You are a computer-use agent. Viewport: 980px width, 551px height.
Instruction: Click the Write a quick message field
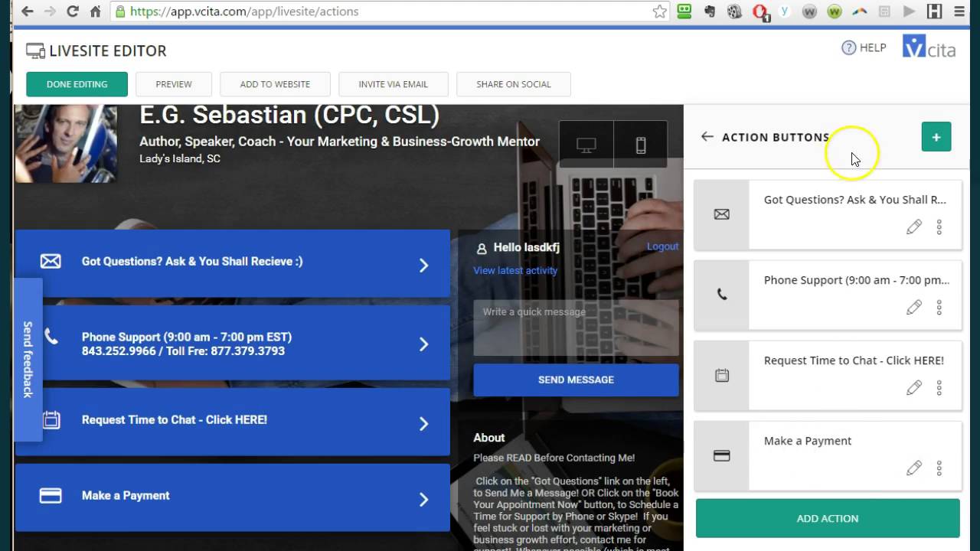coord(576,328)
